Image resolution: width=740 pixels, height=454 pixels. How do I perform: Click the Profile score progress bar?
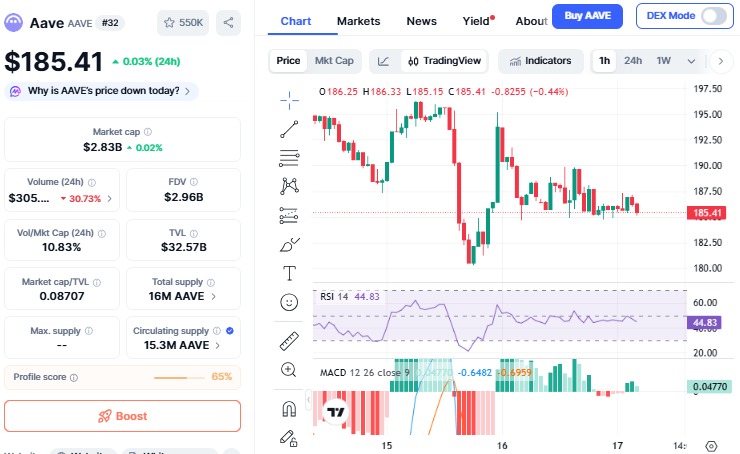pos(179,378)
